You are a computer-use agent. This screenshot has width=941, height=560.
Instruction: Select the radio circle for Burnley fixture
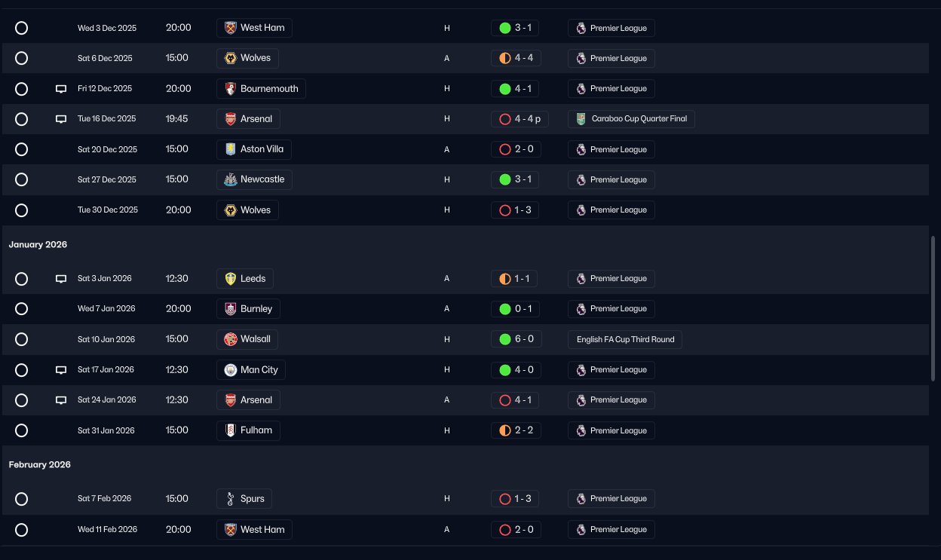pyautogui.click(x=22, y=309)
